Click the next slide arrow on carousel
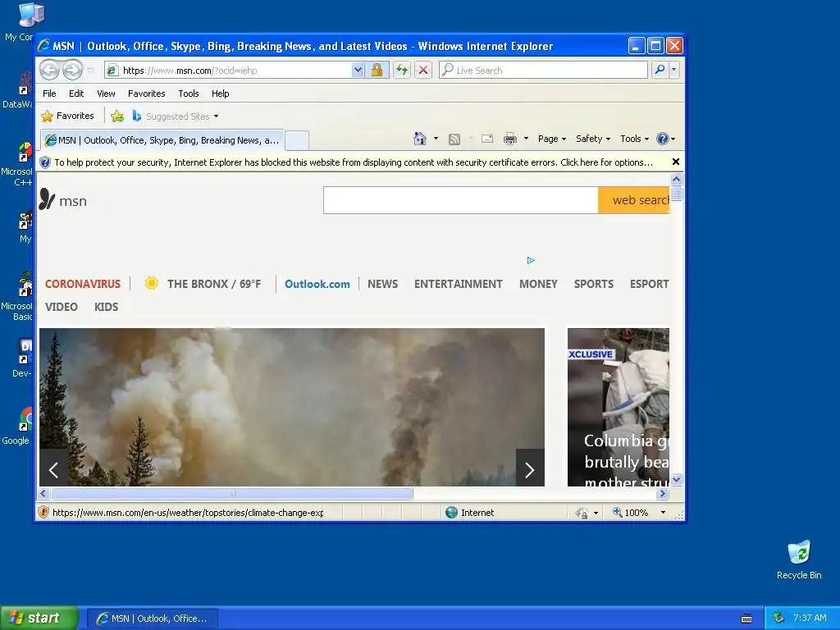This screenshot has width=840, height=630. point(530,470)
